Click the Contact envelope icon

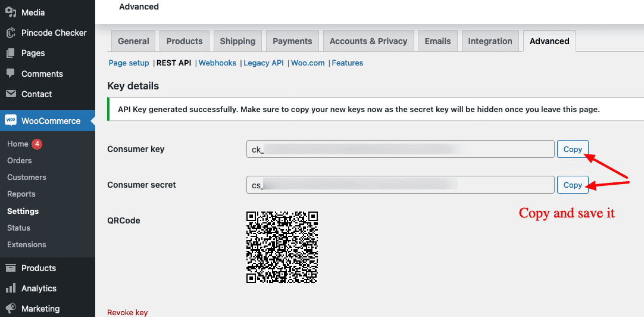point(11,94)
